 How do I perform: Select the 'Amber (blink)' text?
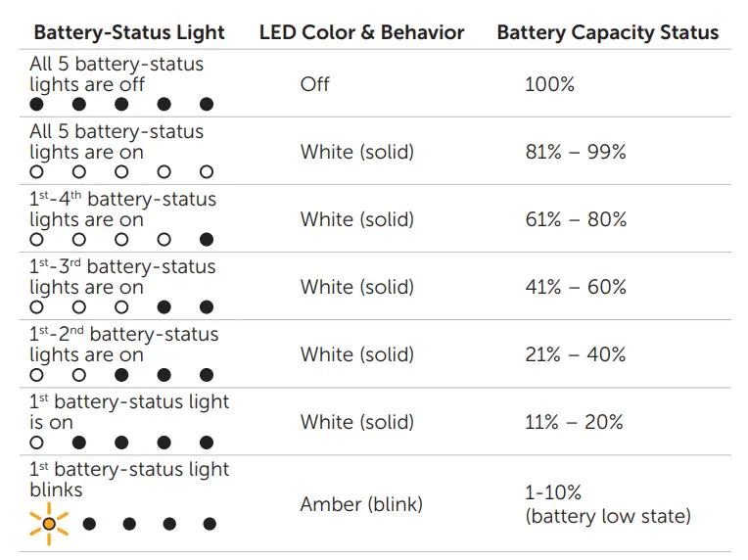tap(361, 505)
